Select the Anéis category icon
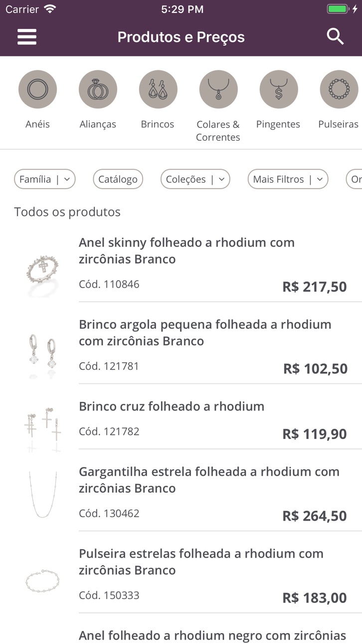This screenshot has height=644, width=362. coord(38,89)
